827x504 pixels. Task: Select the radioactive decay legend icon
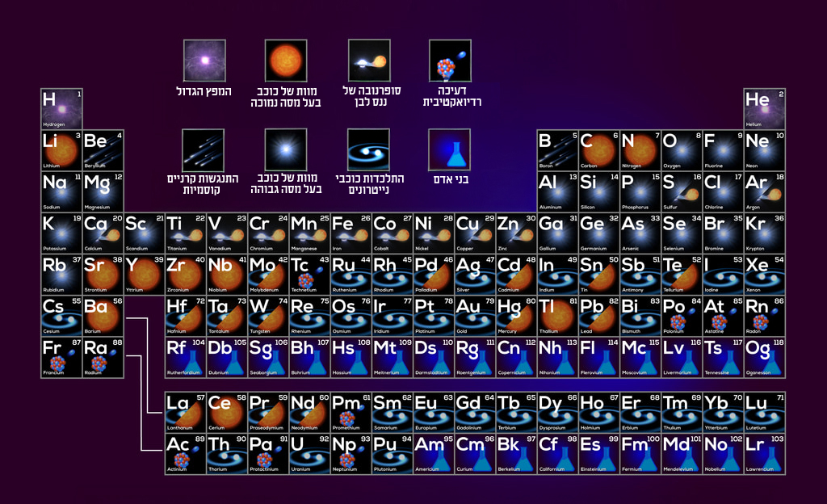pos(450,61)
